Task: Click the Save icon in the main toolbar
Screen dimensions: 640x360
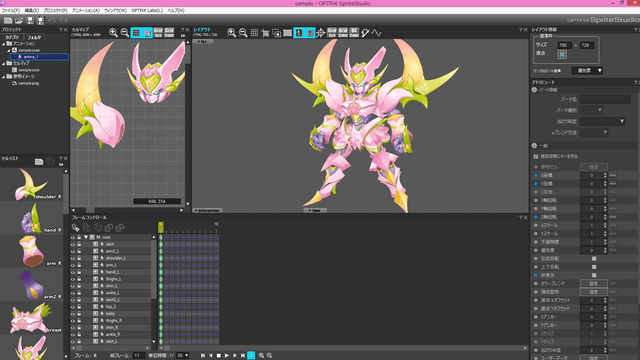Action: pyautogui.click(x=30, y=20)
